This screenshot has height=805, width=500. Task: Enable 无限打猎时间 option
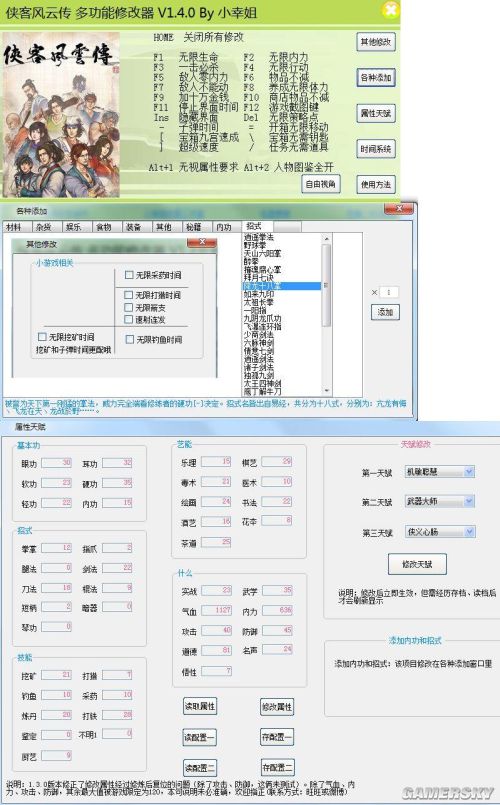pos(129,295)
